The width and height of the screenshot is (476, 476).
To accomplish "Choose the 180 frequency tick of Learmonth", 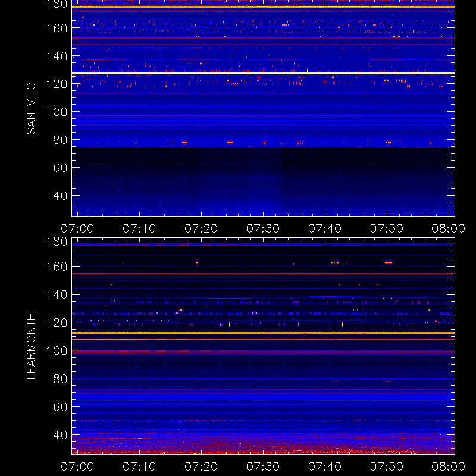I will [x=57, y=242].
